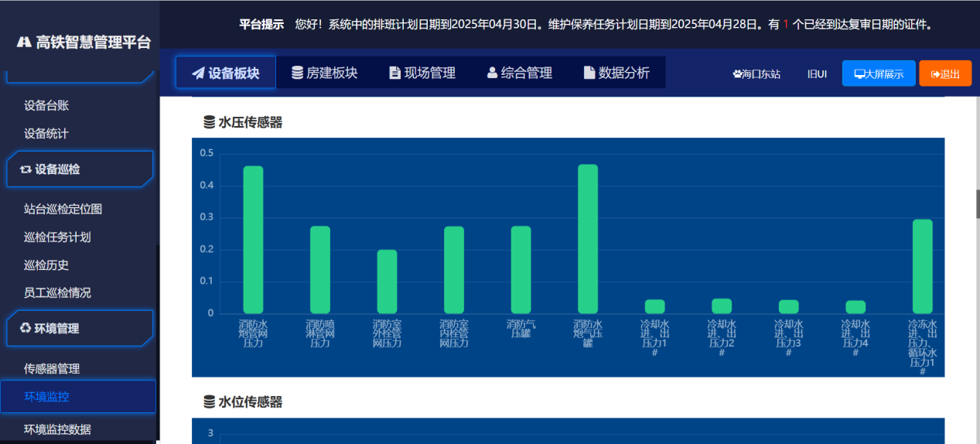Click the monitor icon in 大屏展示 button
Image resolution: width=980 pixels, height=444 pixels.
[x=859, y=74]
